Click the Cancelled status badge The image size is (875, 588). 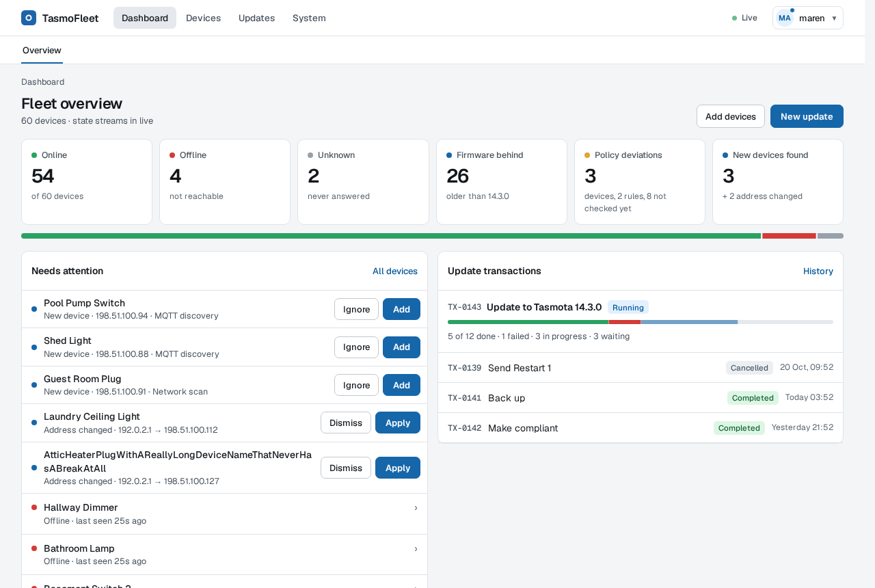[x=749, y=368]
